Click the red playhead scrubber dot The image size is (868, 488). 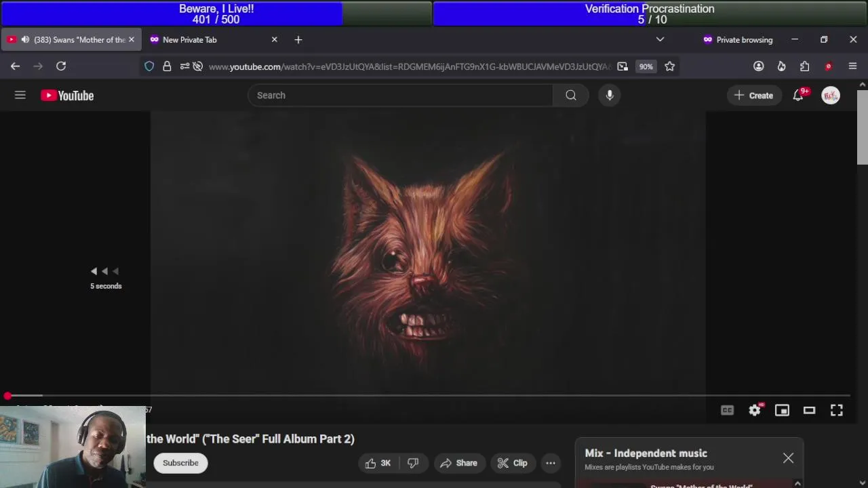[x=7, y=396]
